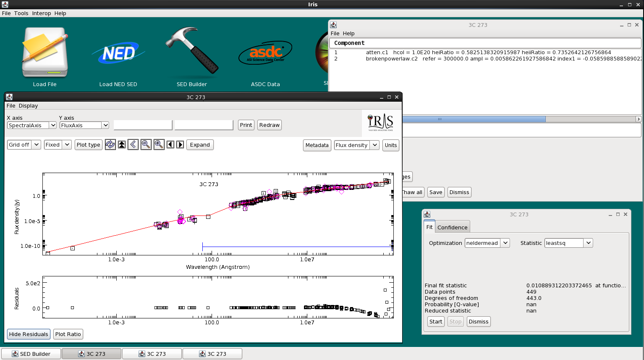Click the zoom out magnifier icon
The height and width of the screenshot is (360, 644).
point(146,145)
